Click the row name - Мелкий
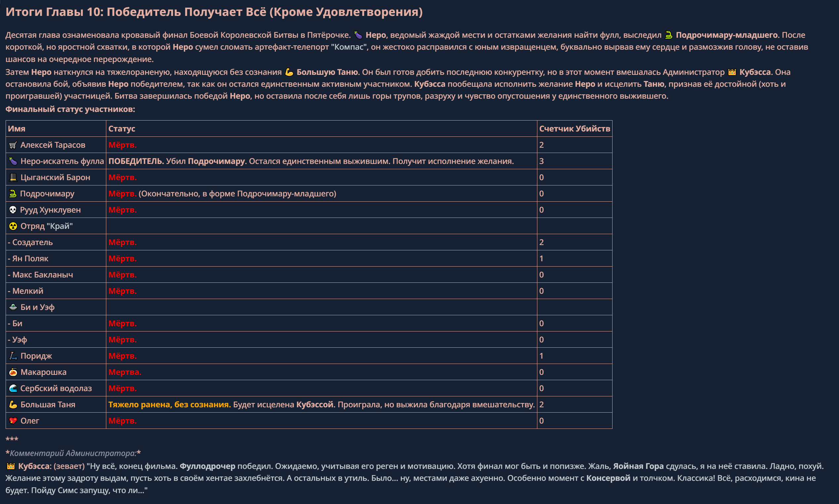 (25, 291)
